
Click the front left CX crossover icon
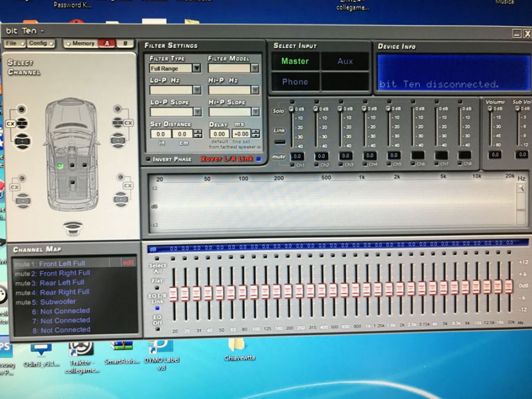click(x=10, y=124)
